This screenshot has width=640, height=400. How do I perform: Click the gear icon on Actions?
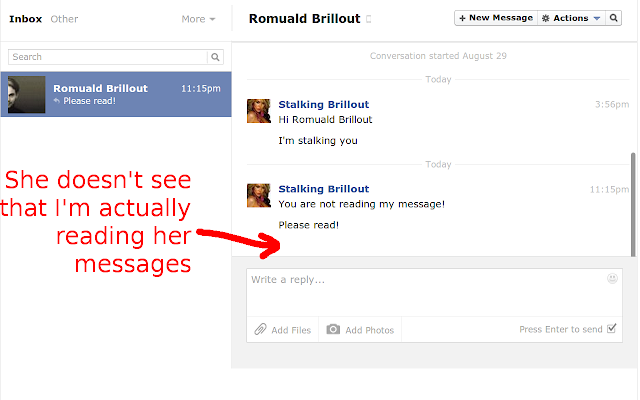tap(546, 18)
